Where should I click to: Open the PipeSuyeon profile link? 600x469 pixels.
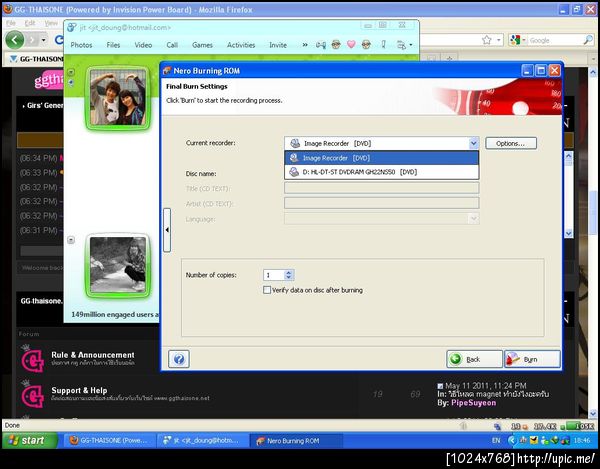pyautogui.click(x=473, y=403)
